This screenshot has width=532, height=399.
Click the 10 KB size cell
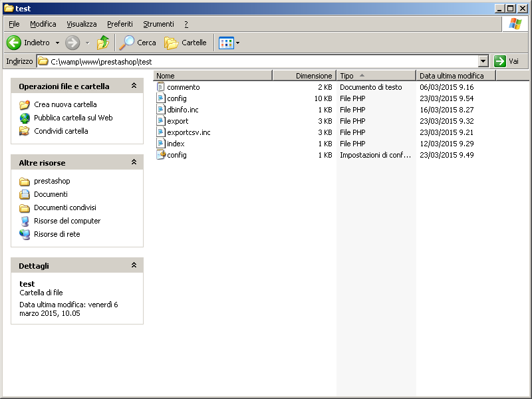[323, 98]
